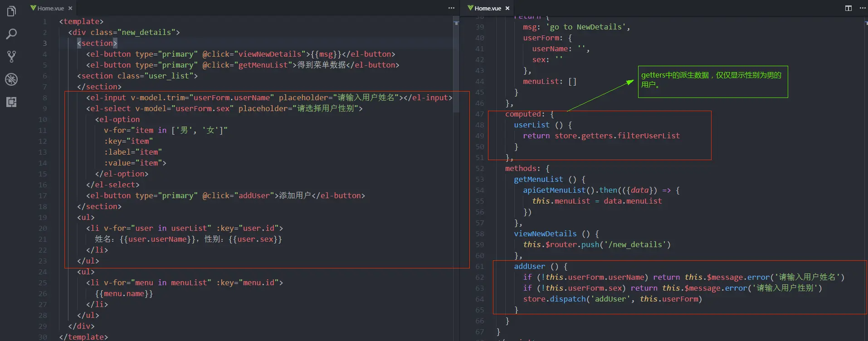868x341 pixels.
Task: Click v-model="userForm.sex" on the el-select line
Action: point(185,108)
